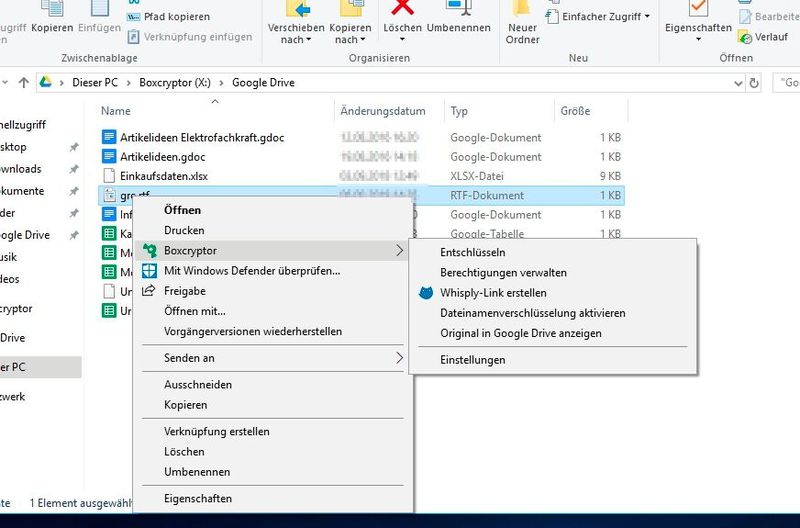Click the Boxcryptor logo icon in menu
The image size is (800, 528).
149,250
